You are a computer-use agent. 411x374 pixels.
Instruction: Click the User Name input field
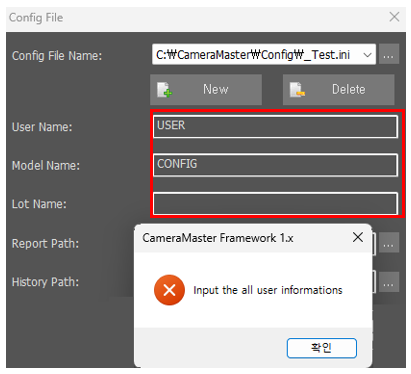[275, 126]
